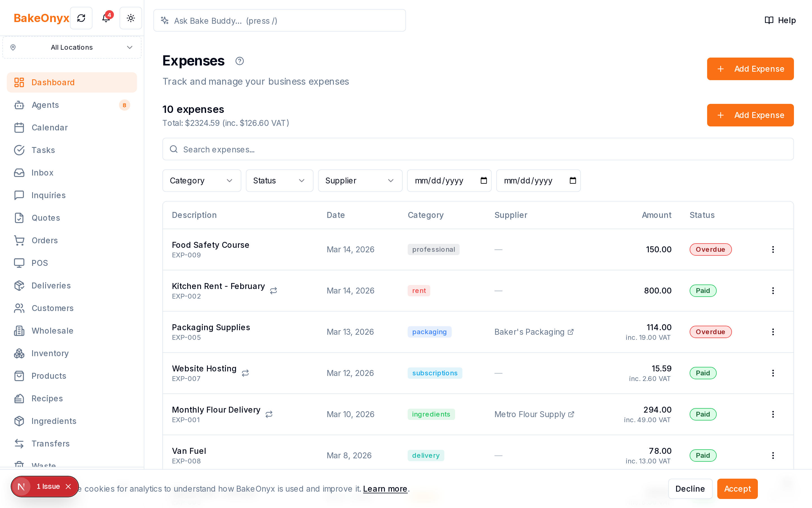Open row actions for Food Safety Course
The height and width of the screenshot is (508, 812).
(773, 249)
